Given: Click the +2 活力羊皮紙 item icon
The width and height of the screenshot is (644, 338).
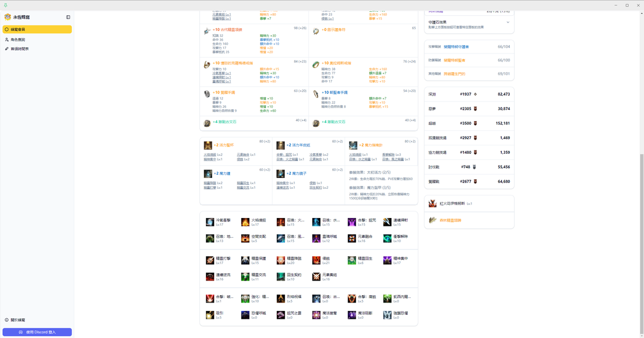Looking at the screenshot, I should click(x=280, y=145).
